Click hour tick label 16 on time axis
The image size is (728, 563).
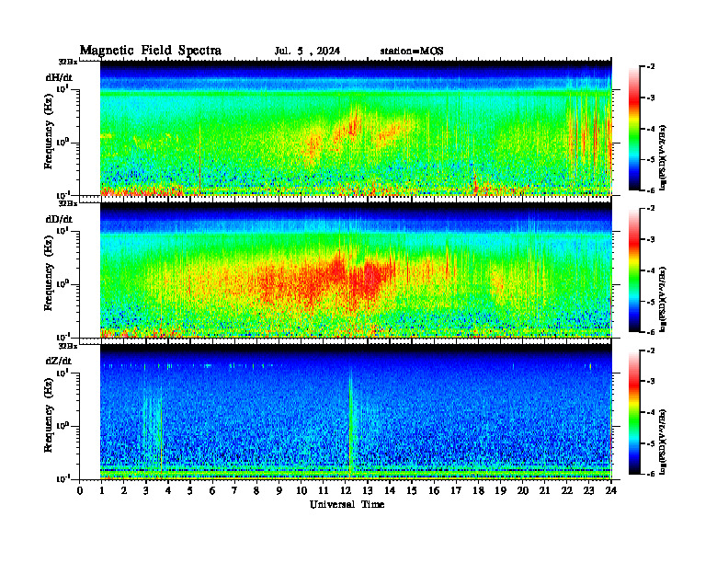(434, 491)
